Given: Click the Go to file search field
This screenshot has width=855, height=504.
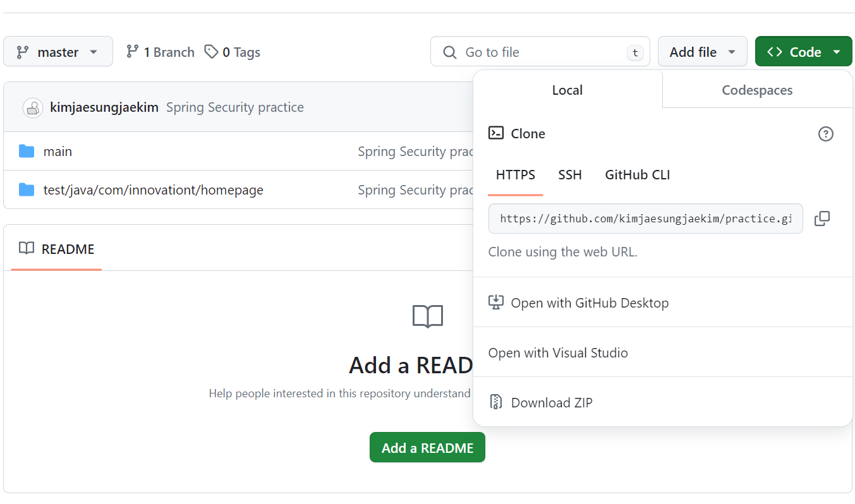Looking at the screenshot, I should click(540, 52).
